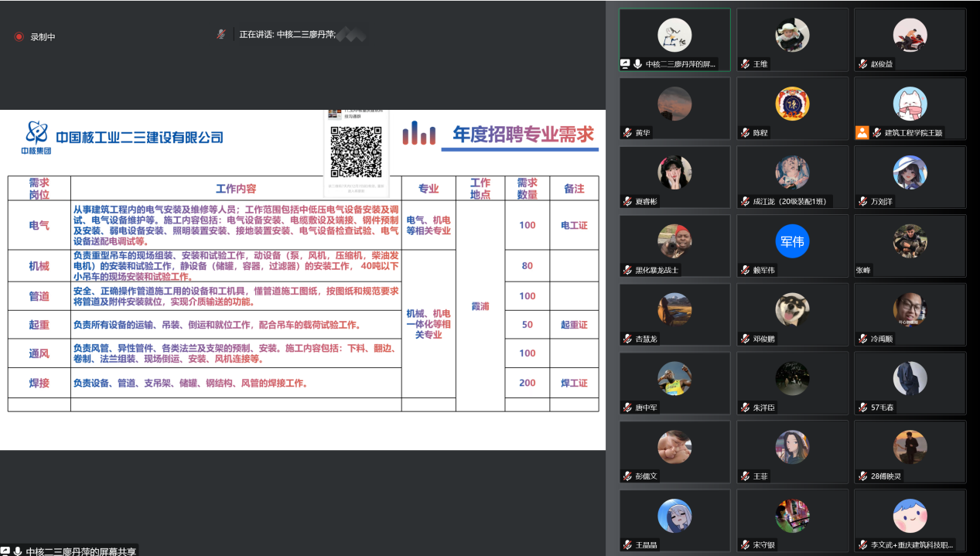The height and width of the screenshot is (556, 980).
Task: Select 陈程's participant video tile
Action: pos(791,108)
